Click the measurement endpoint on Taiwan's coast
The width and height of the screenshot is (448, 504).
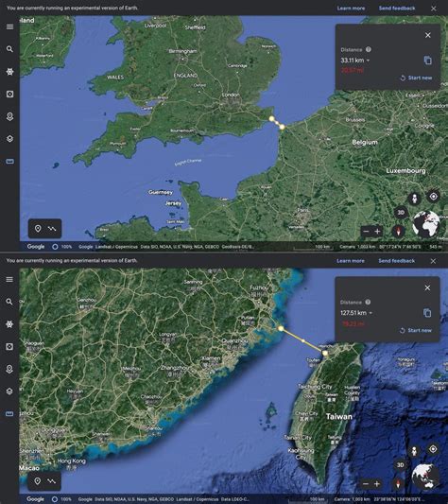click(325, 353)
